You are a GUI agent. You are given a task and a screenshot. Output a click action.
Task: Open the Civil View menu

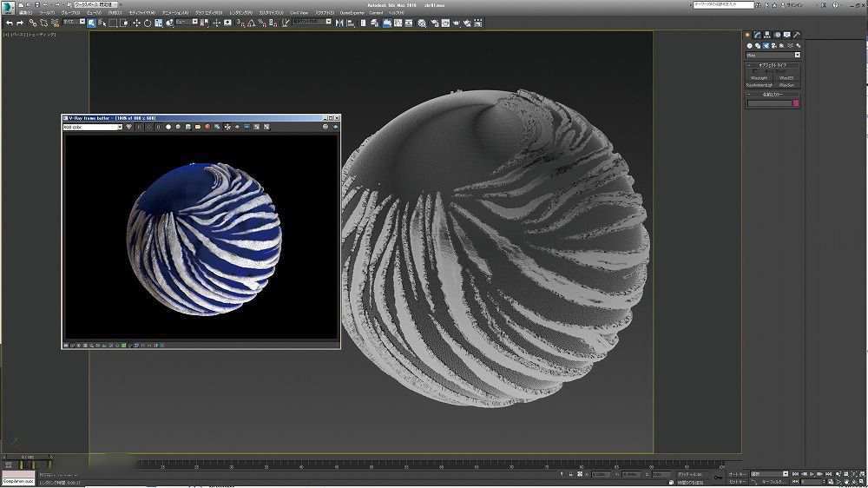pos(299,13)
